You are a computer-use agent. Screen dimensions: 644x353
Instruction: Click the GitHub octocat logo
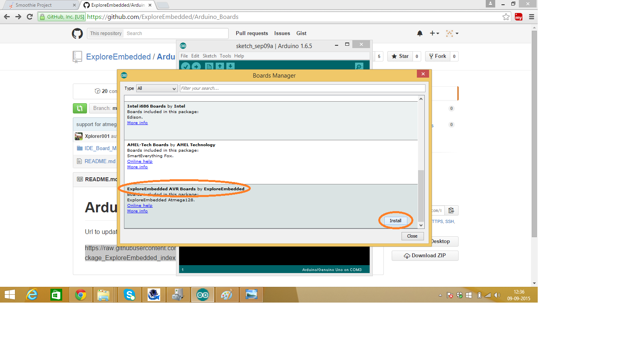(x=77, y=33)
